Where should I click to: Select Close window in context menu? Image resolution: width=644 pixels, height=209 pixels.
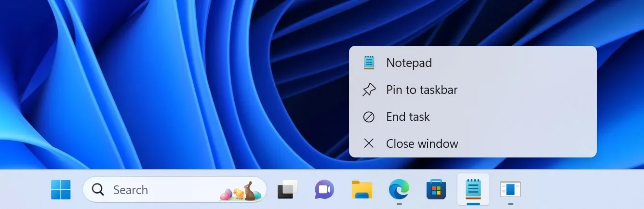pos(473,144)
